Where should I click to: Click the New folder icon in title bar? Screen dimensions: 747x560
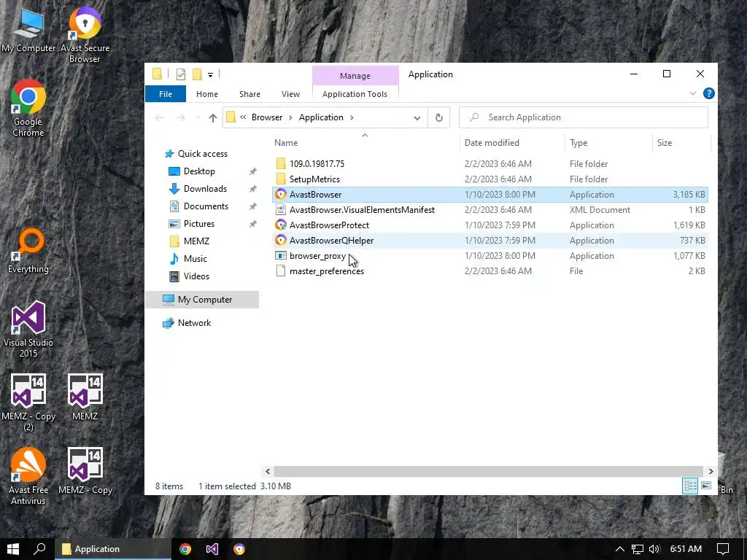coord(197,74)
